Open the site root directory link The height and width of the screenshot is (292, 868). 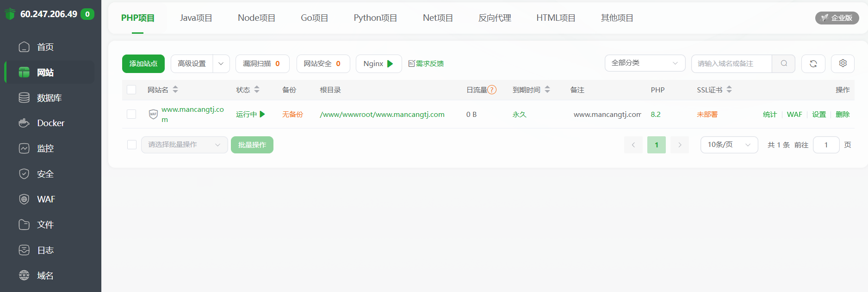[x=382, y=115]
